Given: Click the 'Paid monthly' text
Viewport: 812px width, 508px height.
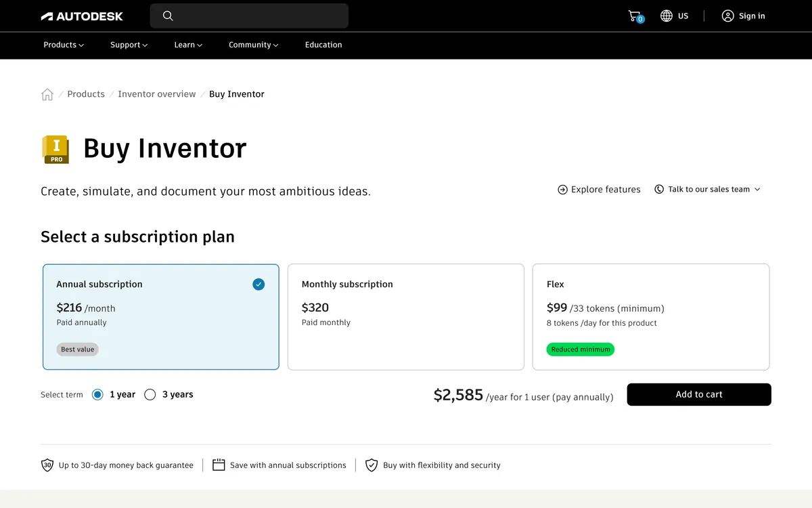Looking at the screenshot, I should tap(326, 322).
